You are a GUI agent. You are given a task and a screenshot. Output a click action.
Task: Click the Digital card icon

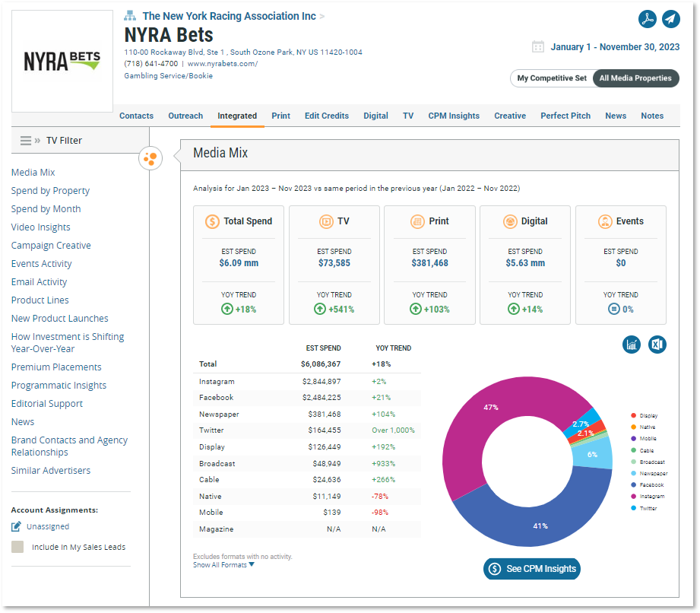(x=510, y=221)
